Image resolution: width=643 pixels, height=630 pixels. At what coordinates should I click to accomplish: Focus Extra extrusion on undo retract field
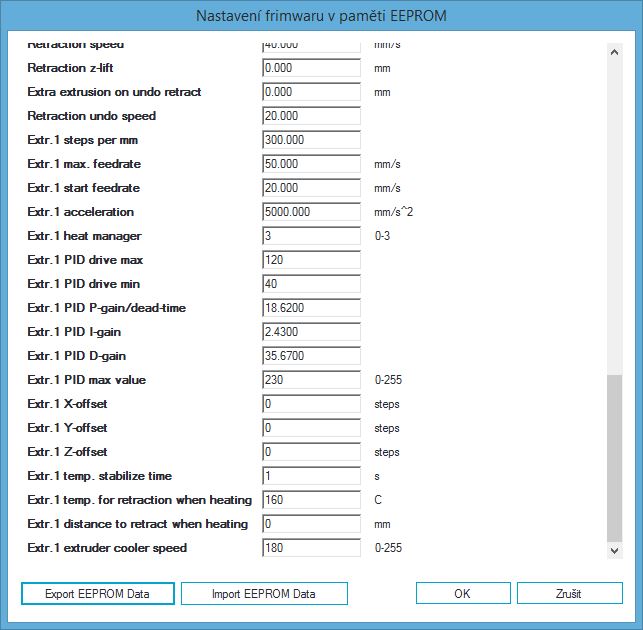(x=310, y=92)
